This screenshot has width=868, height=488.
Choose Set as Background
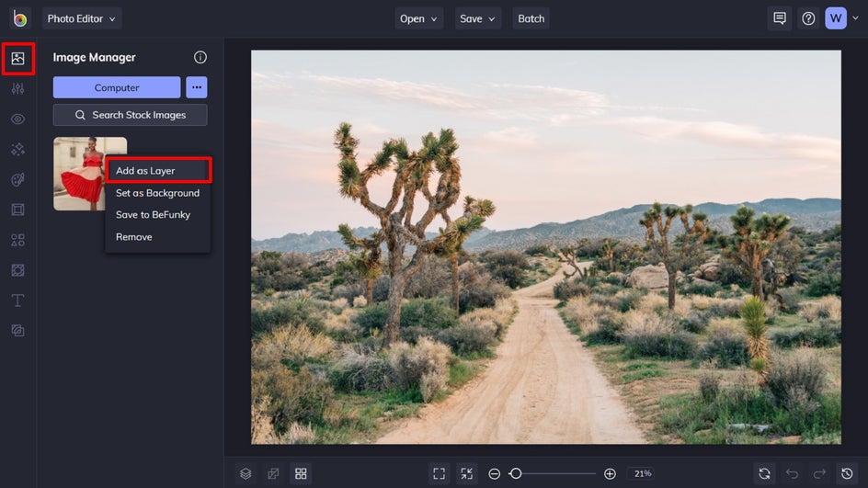click(x=158, y=193)
